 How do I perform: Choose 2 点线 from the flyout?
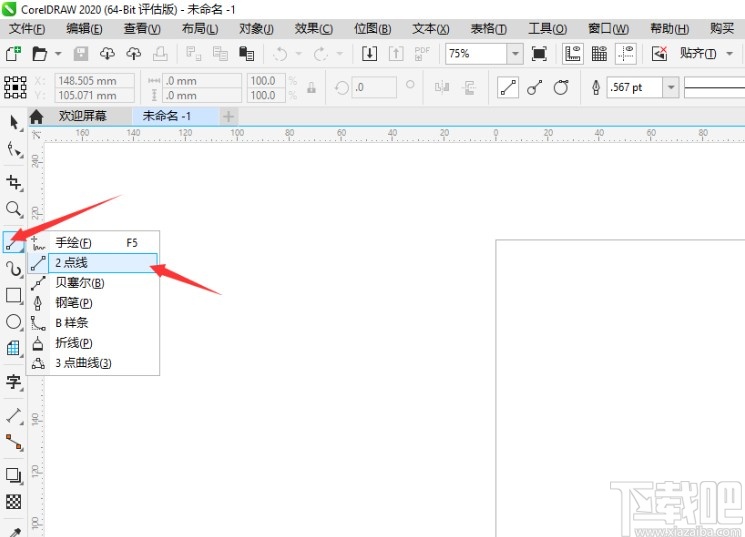coord(92,263)
